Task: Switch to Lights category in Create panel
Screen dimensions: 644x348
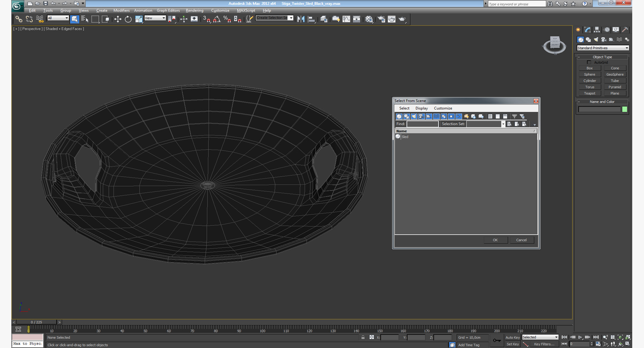Action: coord(596,40)
